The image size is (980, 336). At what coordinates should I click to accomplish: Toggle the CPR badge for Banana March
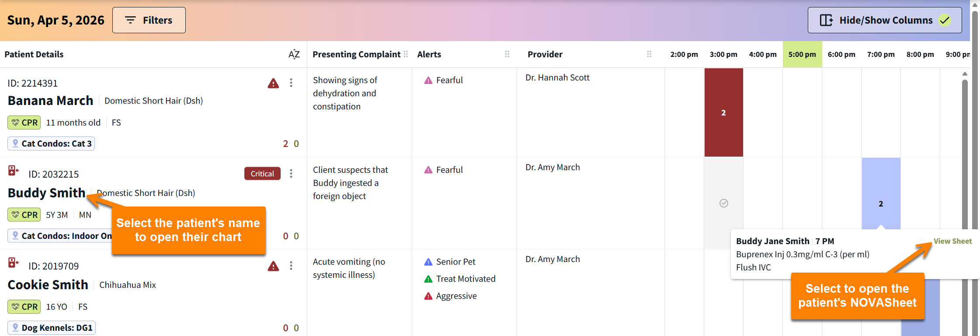coord(24,122)
